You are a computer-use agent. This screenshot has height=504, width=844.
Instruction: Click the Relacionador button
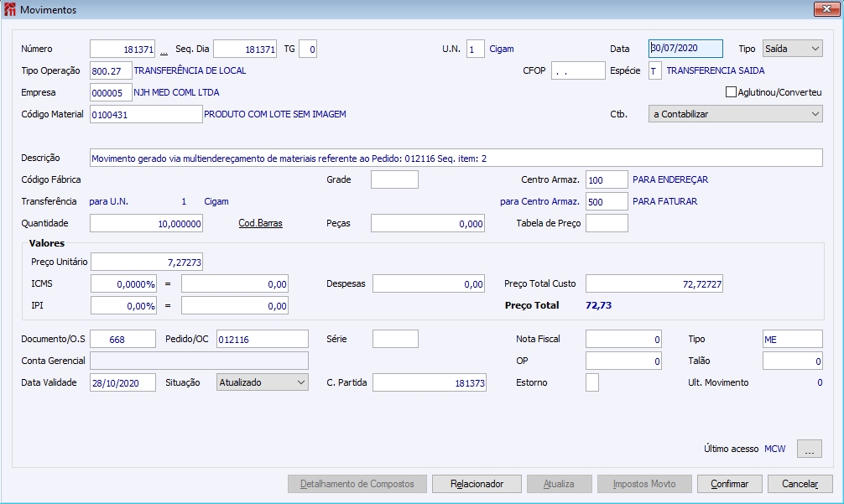pos(477,484)
